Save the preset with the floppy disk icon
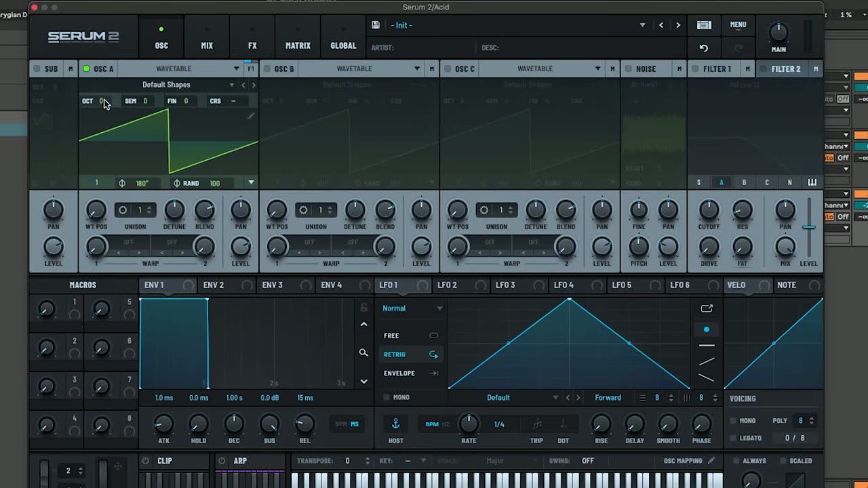 click(x=376, y=25)
